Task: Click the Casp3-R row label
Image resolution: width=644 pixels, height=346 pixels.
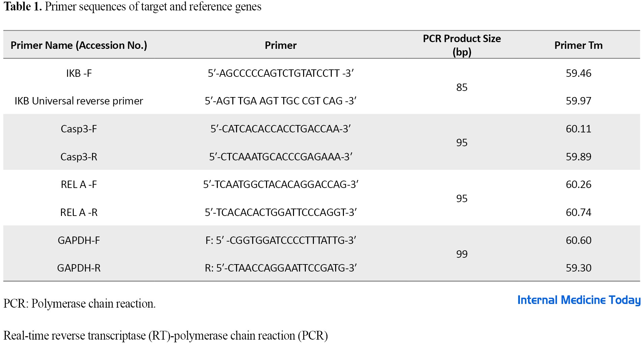Action: (79, 157)
